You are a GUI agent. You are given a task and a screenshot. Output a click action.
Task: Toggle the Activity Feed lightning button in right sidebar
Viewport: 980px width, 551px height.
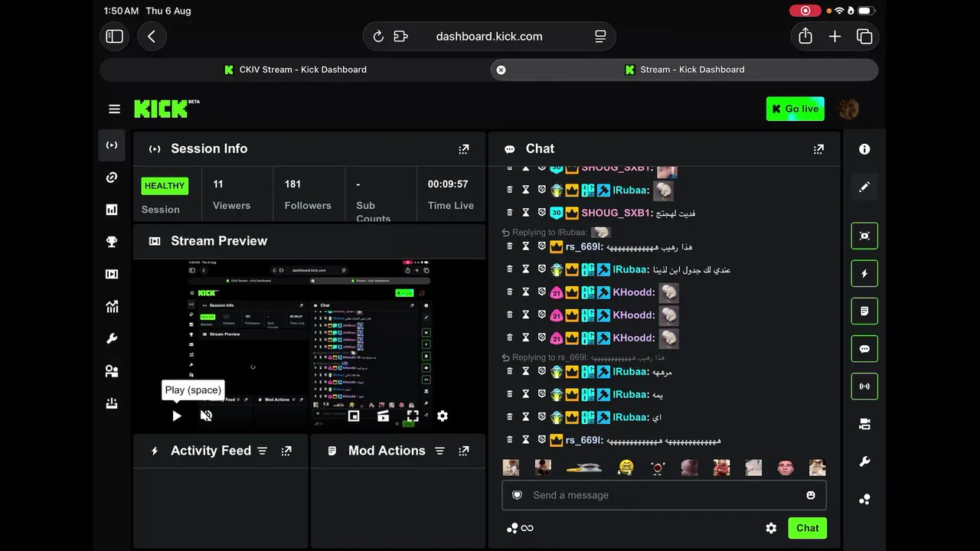point(864,273)
